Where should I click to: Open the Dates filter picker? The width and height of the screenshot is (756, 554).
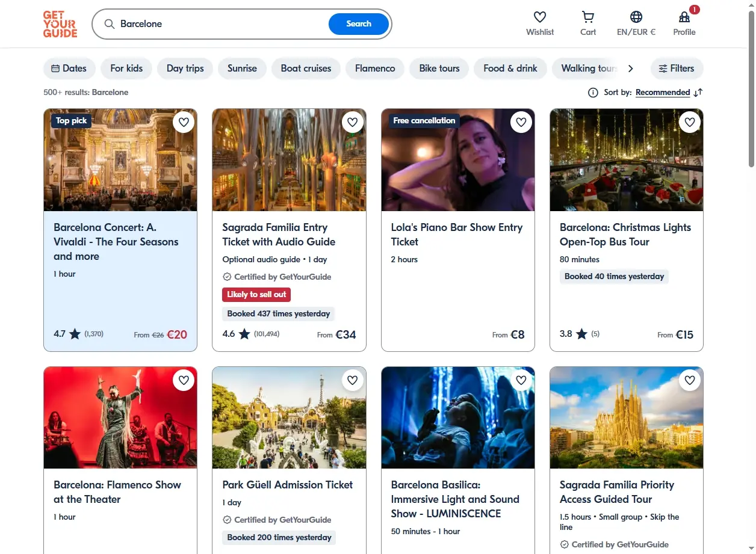(x=69, y=69)
